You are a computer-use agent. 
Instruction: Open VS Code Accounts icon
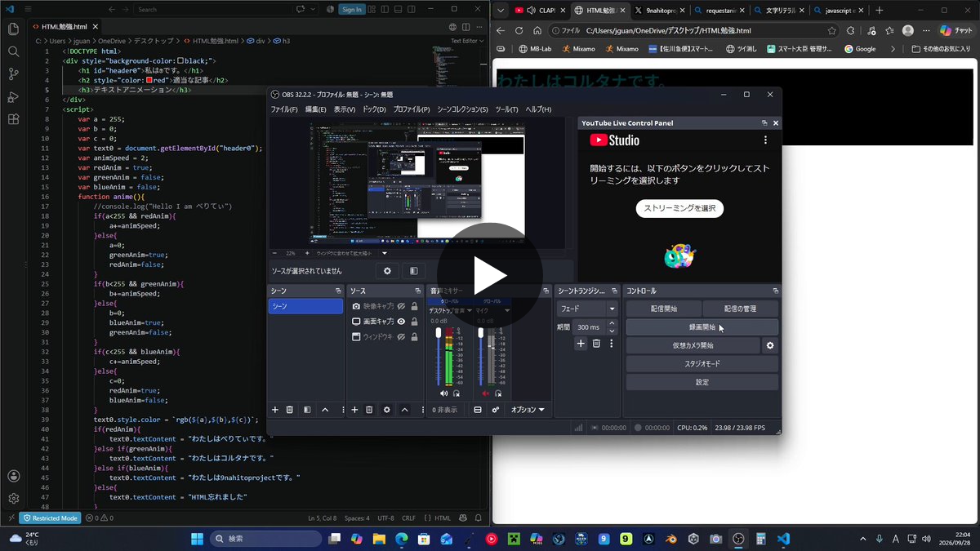[x=13, y=476]
